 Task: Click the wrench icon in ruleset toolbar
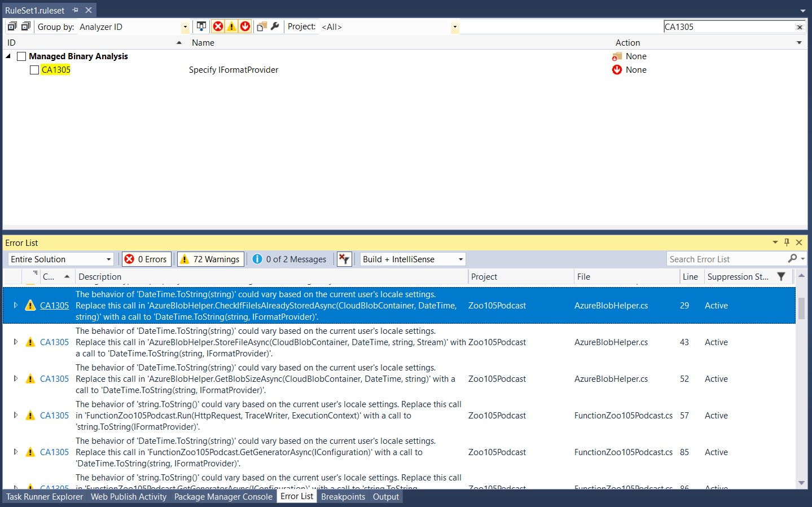(x=275, y=27)
